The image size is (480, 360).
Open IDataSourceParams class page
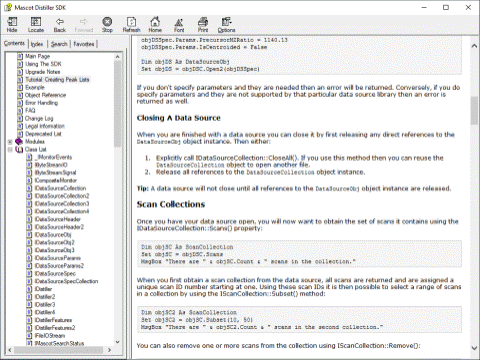pos(58,258)
